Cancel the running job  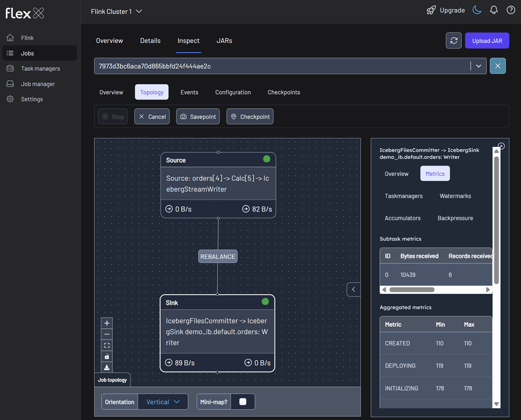[152, 116]
